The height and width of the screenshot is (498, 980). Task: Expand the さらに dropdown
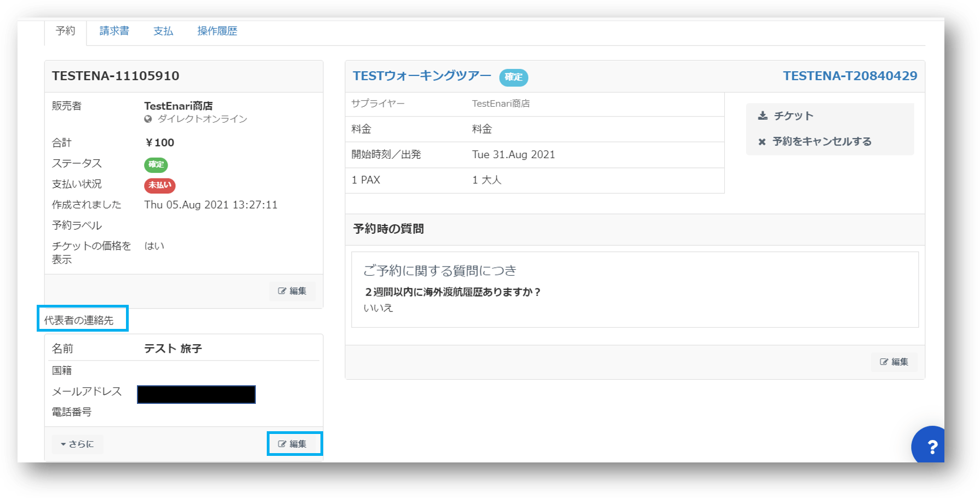point(77,444)
